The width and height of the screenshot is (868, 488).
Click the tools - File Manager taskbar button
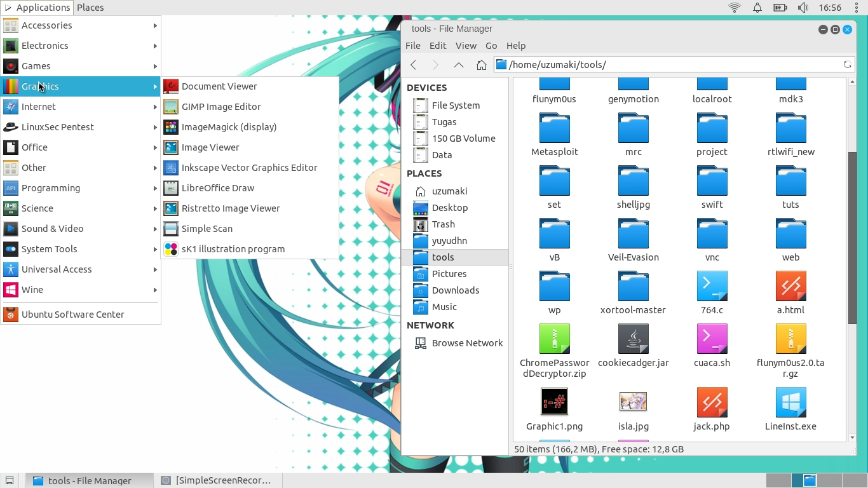(x=90, y=480)
